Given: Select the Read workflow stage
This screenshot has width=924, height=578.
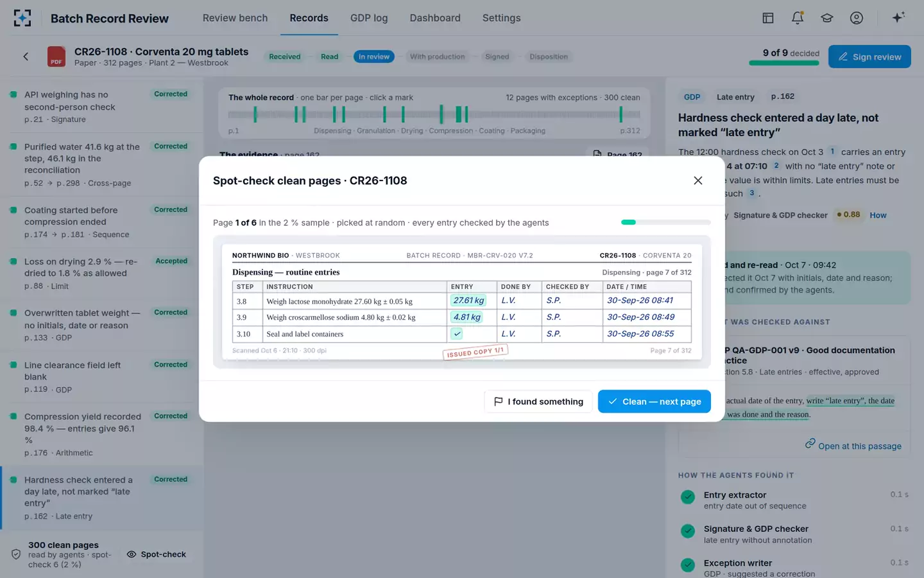Looking at the screenshot, I should pyautogui.click(x=329, y=57).
